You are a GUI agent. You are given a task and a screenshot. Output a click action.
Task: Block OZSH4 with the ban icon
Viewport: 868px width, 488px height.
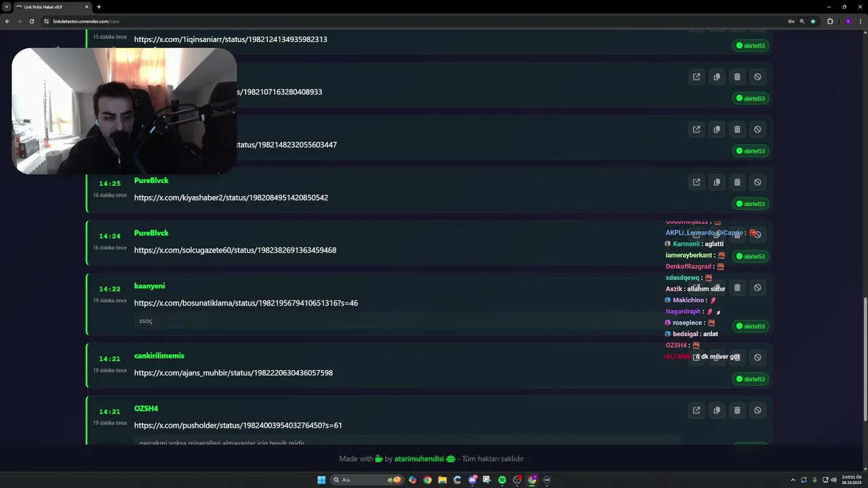pos(757,410)
